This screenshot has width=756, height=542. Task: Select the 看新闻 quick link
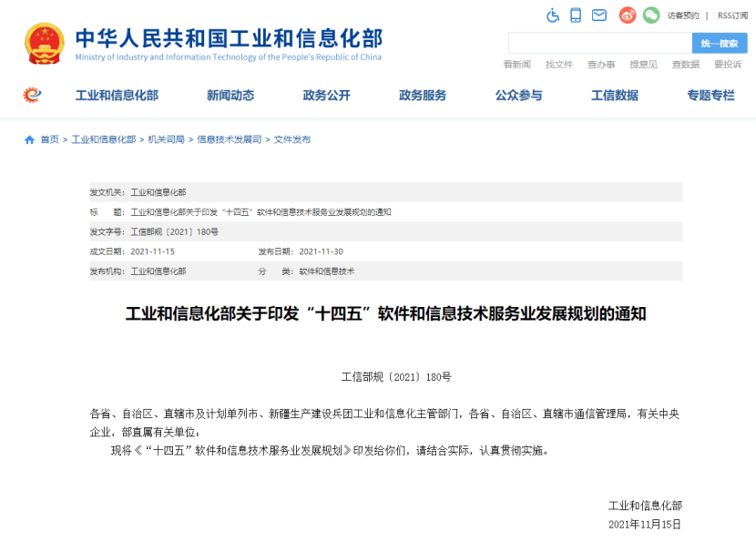click(516, 65)
